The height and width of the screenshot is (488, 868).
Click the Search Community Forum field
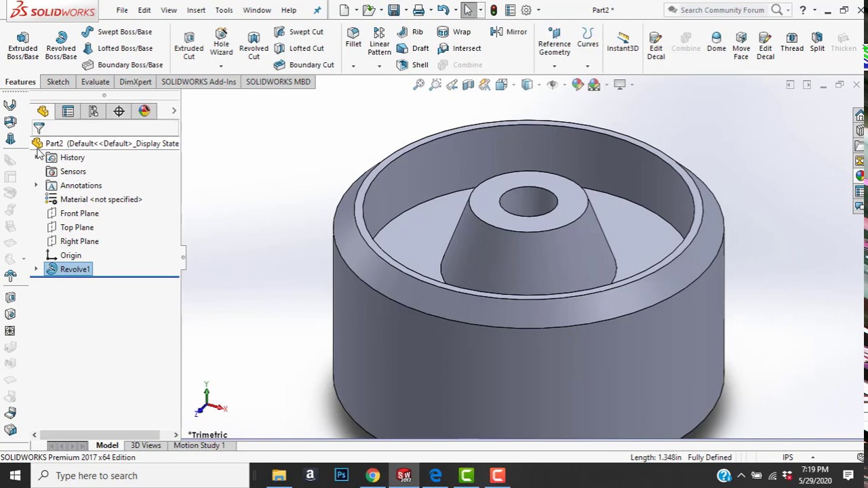click(x=722, y=10)
